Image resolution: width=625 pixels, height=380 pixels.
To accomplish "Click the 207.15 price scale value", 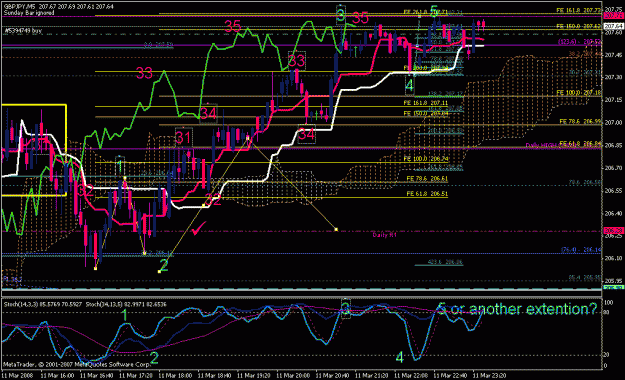I will click(x=613, y=100).
